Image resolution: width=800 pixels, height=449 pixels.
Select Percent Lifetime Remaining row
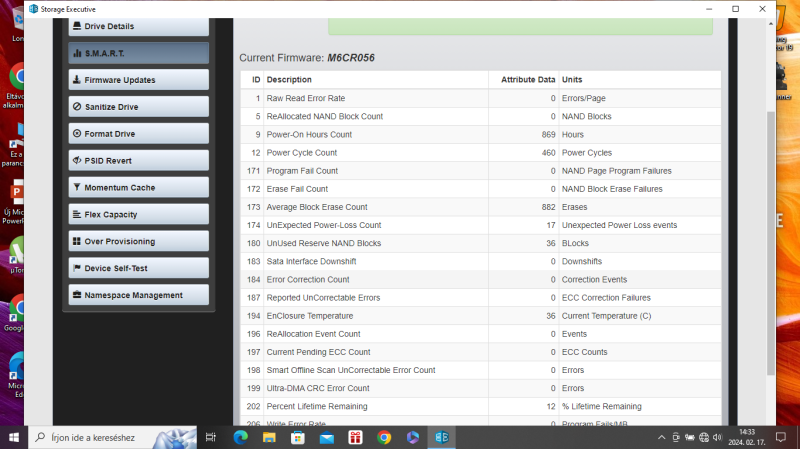tap(481, 406)
